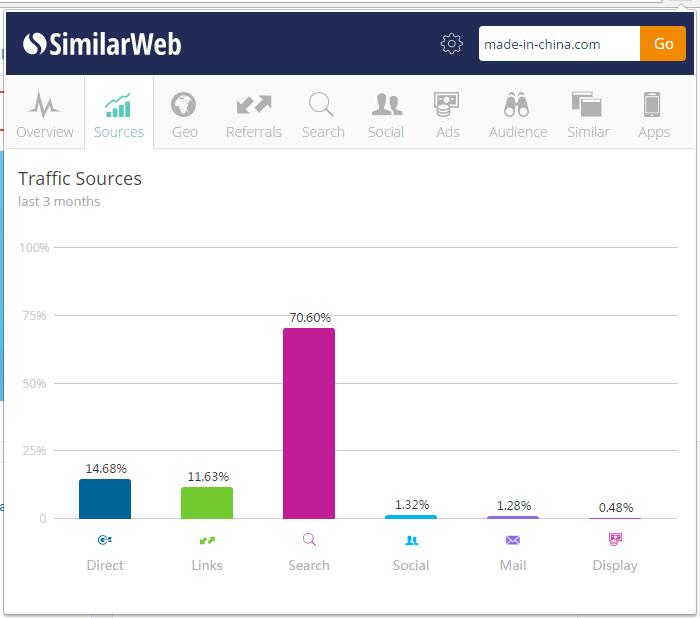The width and height of the screenshot is (700, 618).
Task: Click the domain input field
Action: click(558, 44)
